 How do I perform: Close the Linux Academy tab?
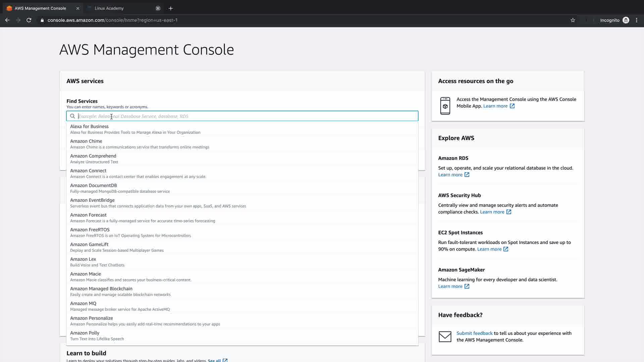(158, 8)
